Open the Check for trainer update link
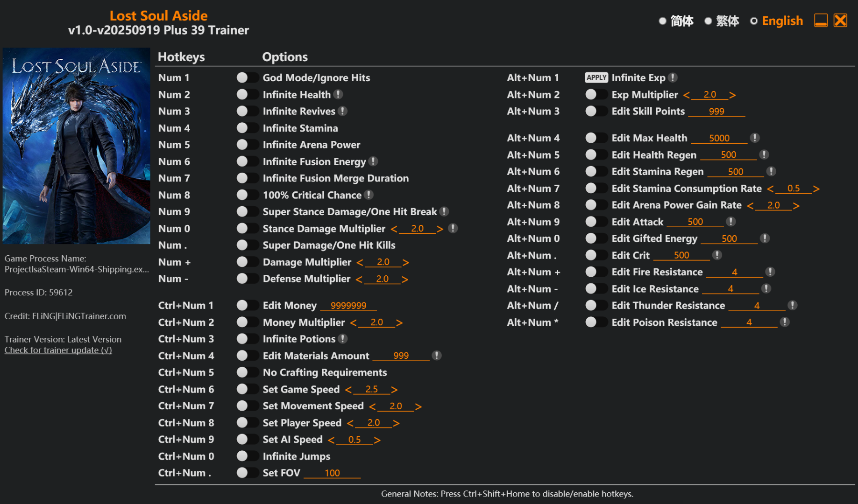Screen dimensions: 858x504 coord(58,350)
